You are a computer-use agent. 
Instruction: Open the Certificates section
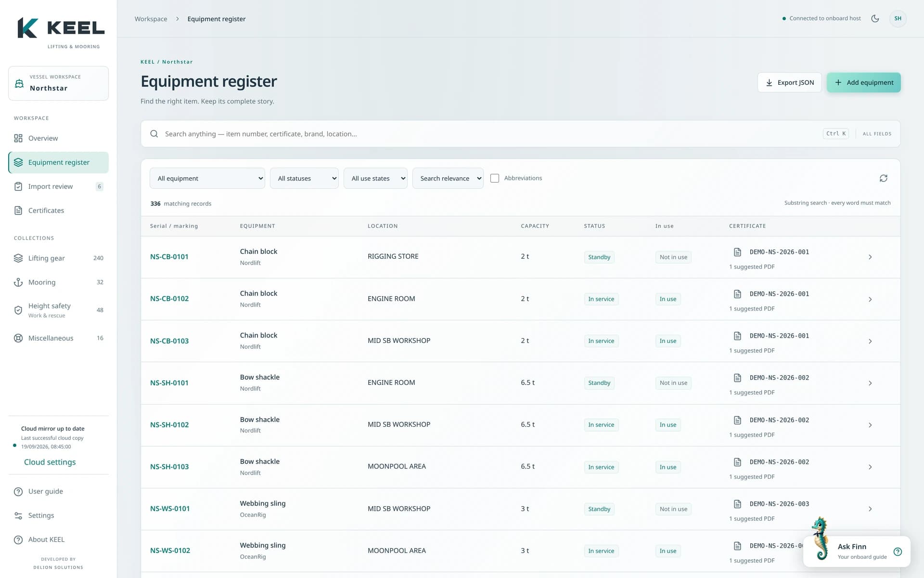click(x=58, y=210)
